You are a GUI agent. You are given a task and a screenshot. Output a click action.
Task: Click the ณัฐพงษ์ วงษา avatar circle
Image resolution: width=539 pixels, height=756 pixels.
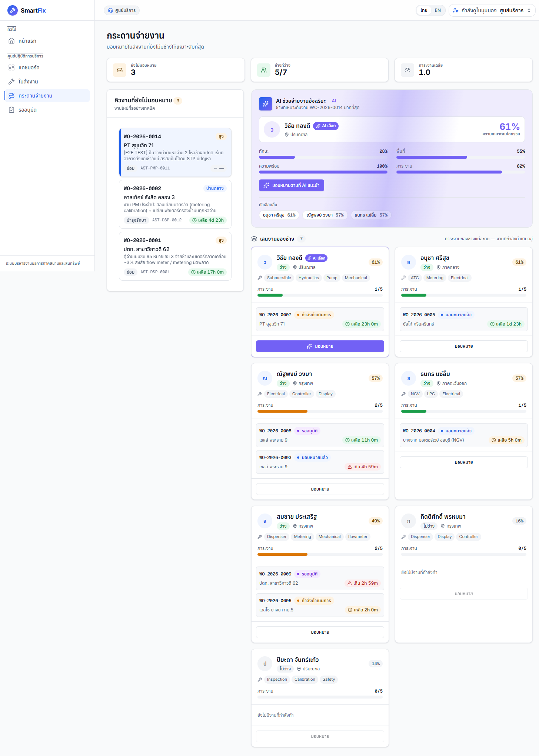(x=265, y=378)
